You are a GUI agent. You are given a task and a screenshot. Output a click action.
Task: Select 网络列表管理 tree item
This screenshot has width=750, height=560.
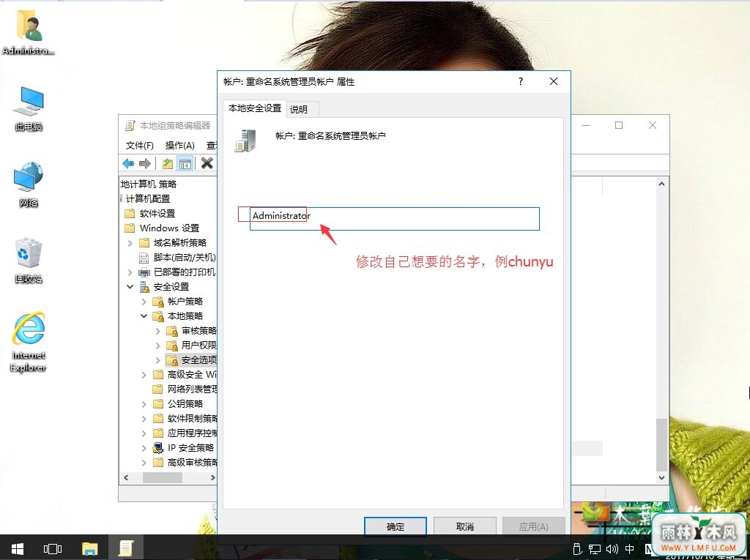tap(192, 389)
